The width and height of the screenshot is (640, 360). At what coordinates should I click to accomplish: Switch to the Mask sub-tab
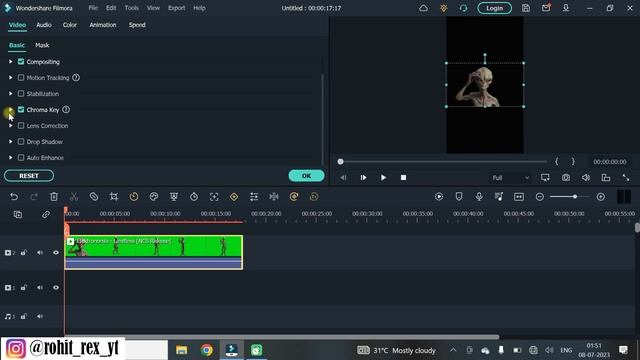click(42, 45)
